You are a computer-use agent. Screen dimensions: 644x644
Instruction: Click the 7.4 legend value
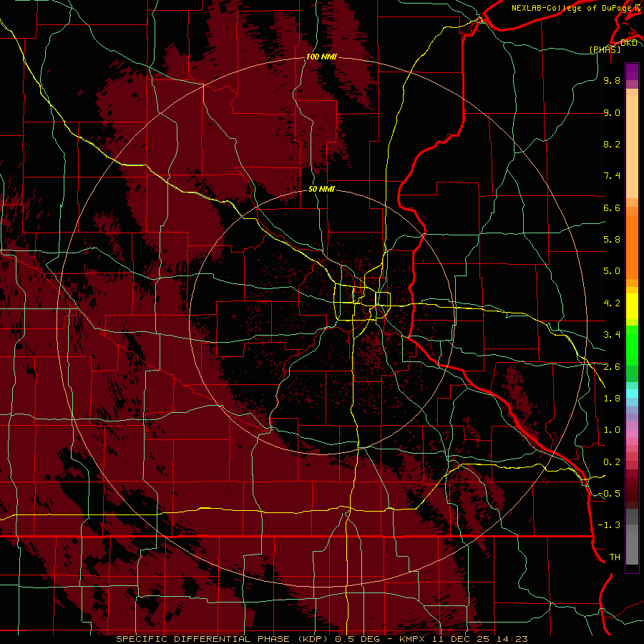click(x=612, y=176)
